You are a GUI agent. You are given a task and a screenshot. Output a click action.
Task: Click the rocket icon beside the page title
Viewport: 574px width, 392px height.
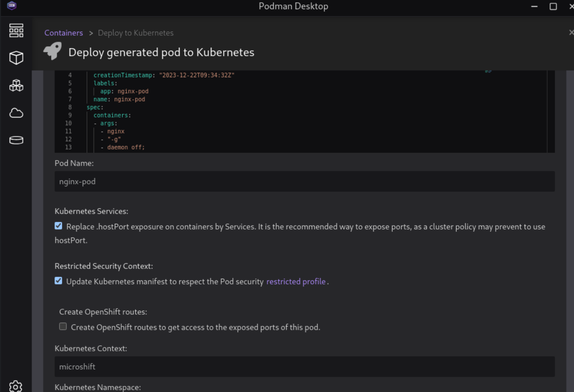pyautogui.click(x=53, y=52)
